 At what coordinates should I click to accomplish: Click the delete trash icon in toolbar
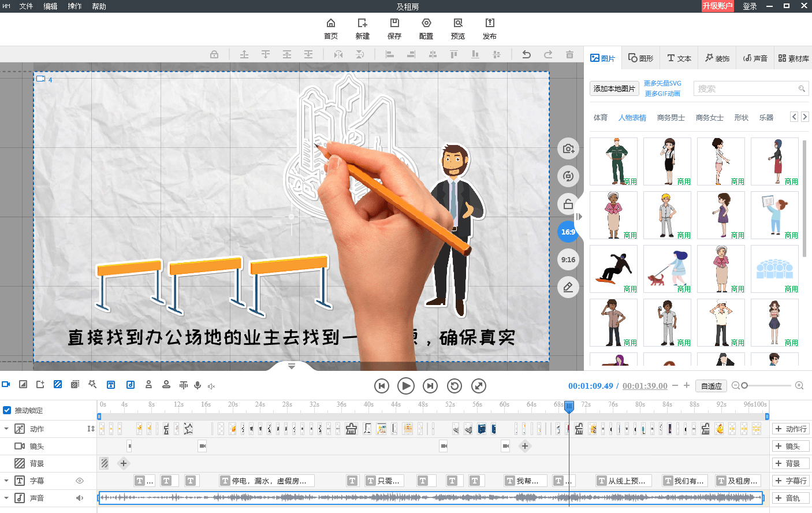tap(569, 54)
